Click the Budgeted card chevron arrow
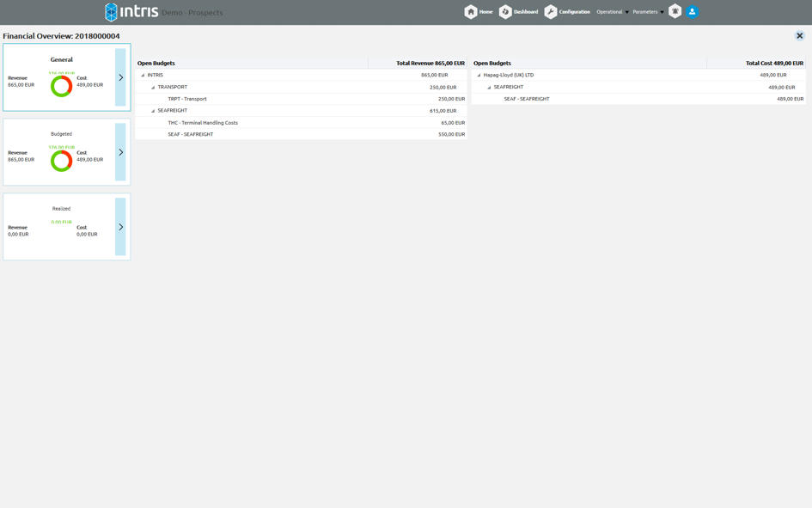 (120, 152)
